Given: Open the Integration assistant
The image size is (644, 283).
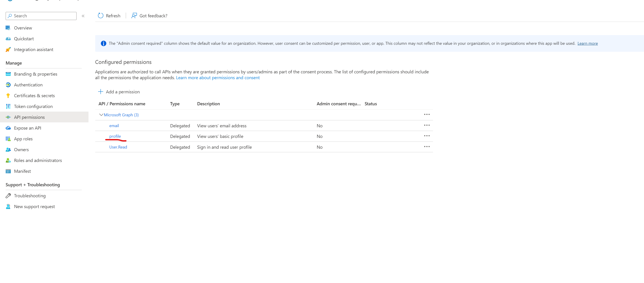Looking at the screenshot, I should click(34, 49).
